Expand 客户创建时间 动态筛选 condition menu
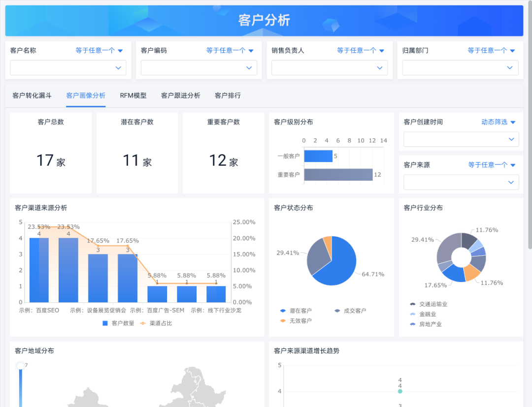 (498, 122)
